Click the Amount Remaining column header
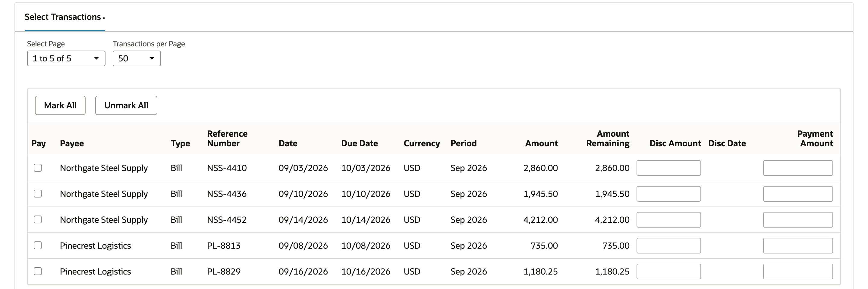This screenshot has width=868, height=289. point(608,138)
